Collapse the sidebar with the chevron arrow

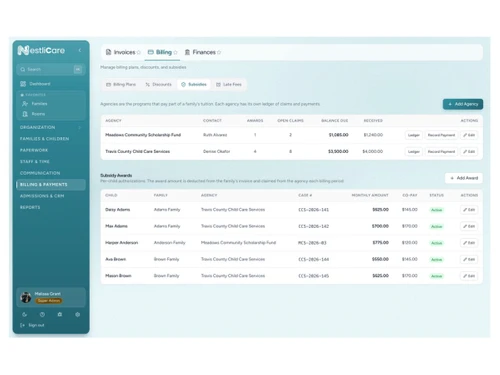click(80, 50)
